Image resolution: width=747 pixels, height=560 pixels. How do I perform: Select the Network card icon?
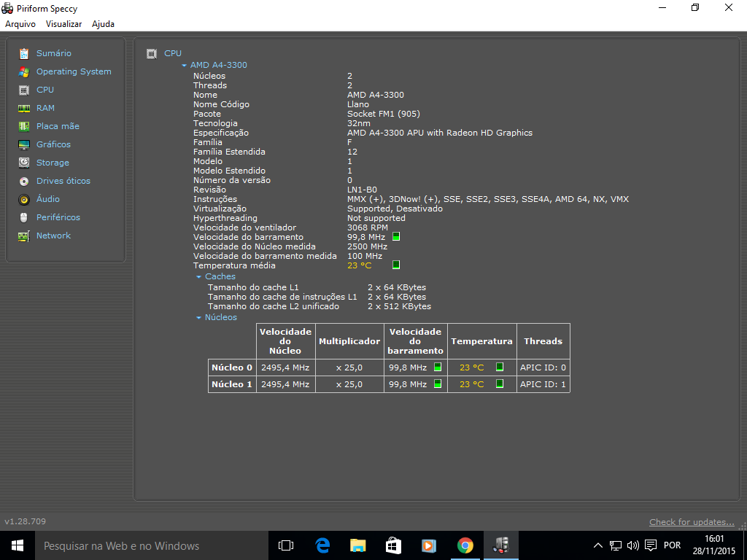point(24,236)
